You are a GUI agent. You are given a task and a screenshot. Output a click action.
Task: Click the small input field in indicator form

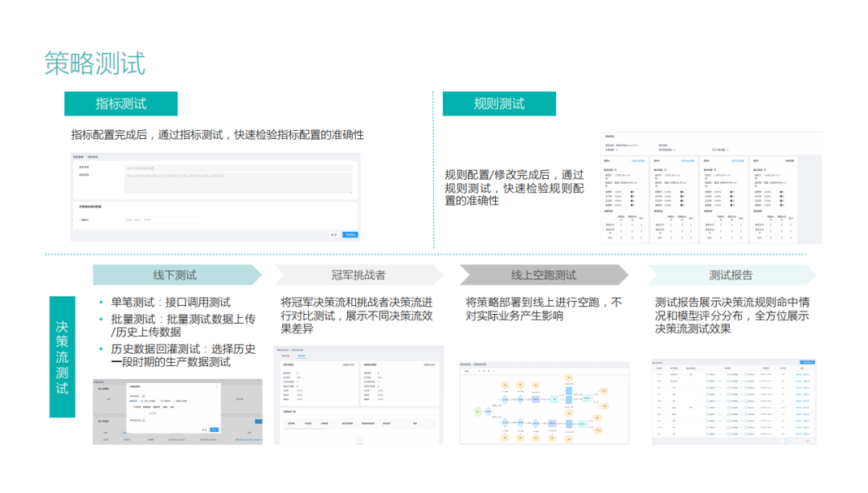[x=162, y=220]
